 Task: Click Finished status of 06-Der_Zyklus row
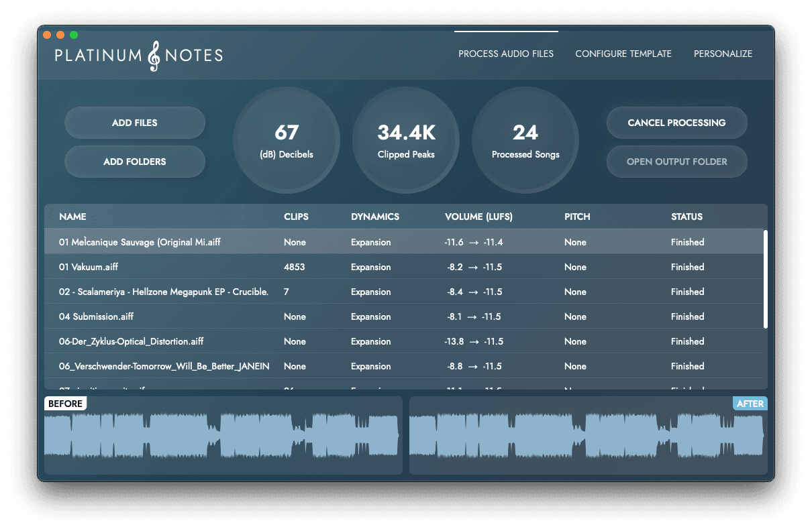688,341
